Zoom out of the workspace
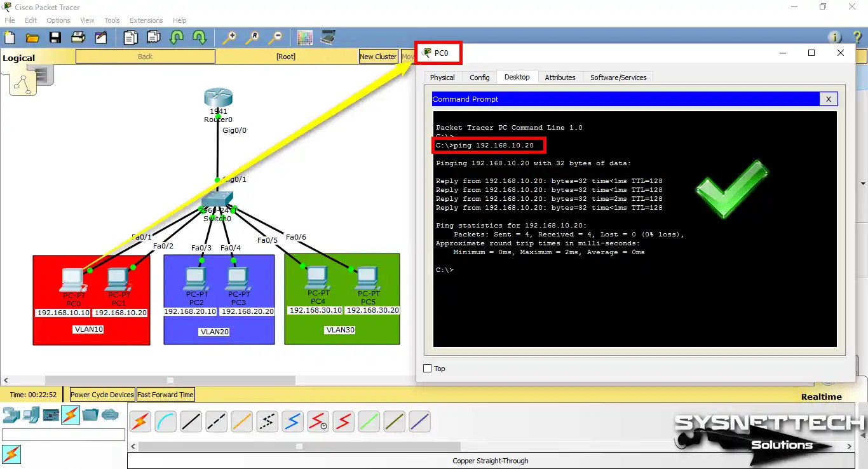Screen dimensions: 868x469 coord(276,37)
